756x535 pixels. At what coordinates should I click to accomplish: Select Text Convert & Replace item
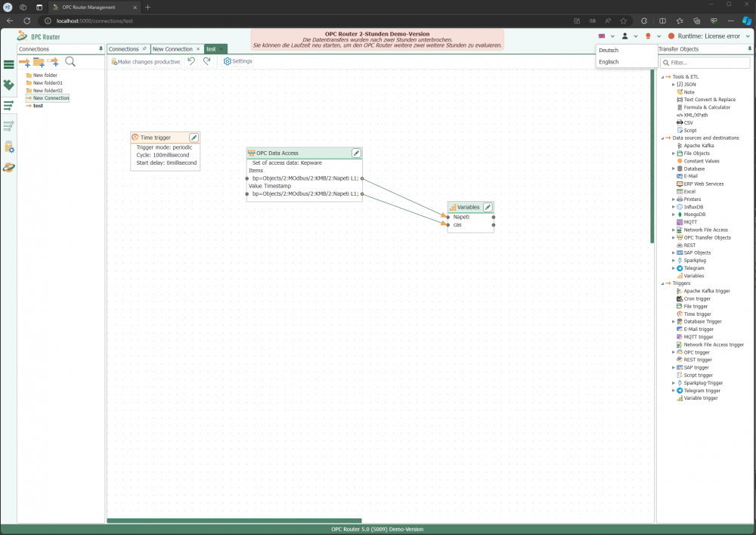coord(706,100)
